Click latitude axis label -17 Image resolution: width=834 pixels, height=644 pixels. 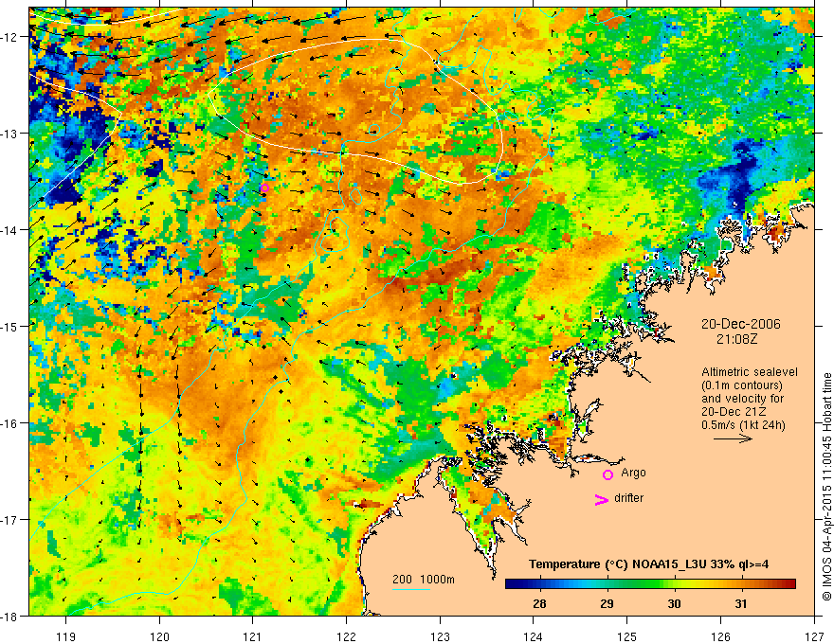click(x=10, y=520)
